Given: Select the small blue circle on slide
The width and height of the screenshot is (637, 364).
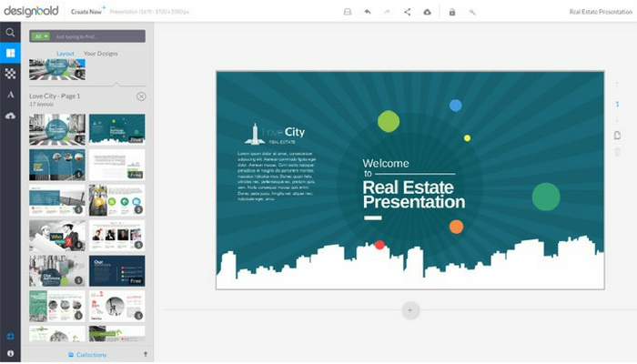Looking at the screenshot, I should click(455, 106).
